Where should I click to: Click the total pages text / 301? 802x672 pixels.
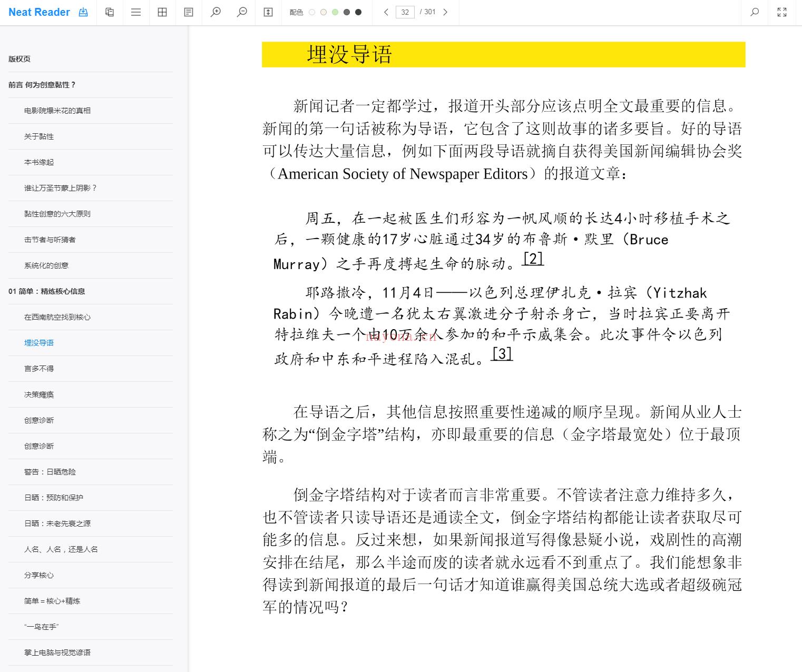tap(428, 12)
